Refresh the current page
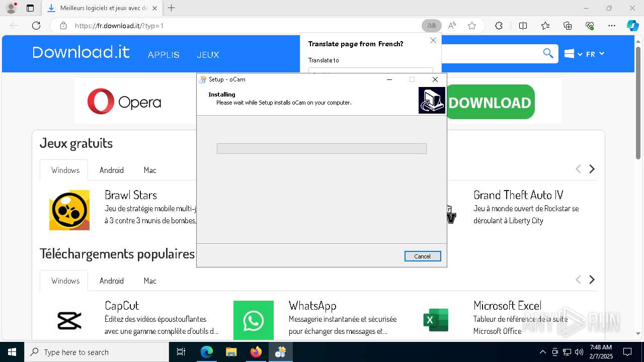The height and width of the screenshot is (362, 644). coord(36,26)
